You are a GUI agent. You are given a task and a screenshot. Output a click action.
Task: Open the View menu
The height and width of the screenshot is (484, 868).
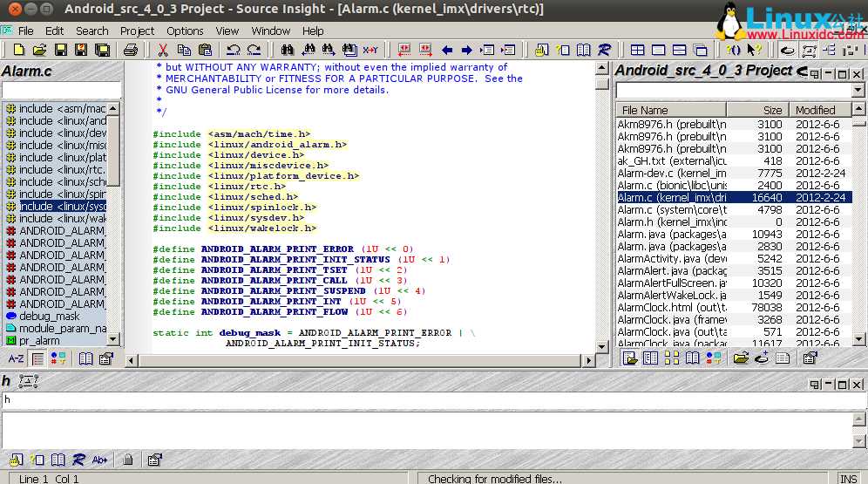click(x=227, y=31)
